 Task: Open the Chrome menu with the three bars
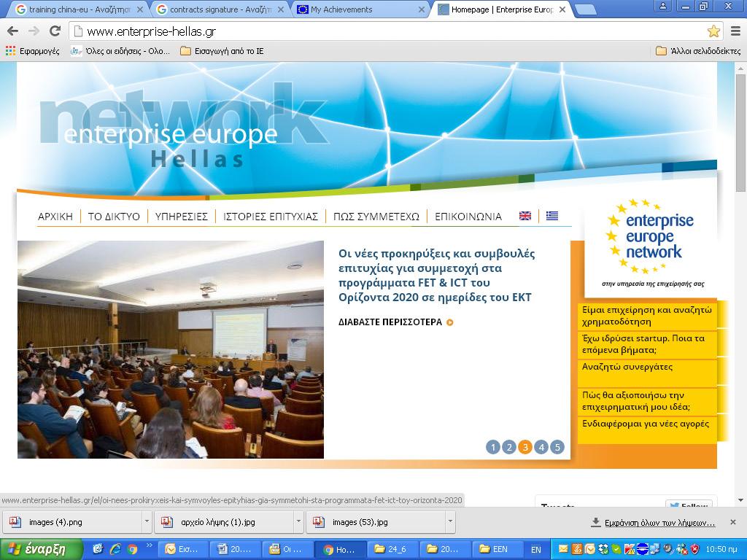tap(735, 31)
